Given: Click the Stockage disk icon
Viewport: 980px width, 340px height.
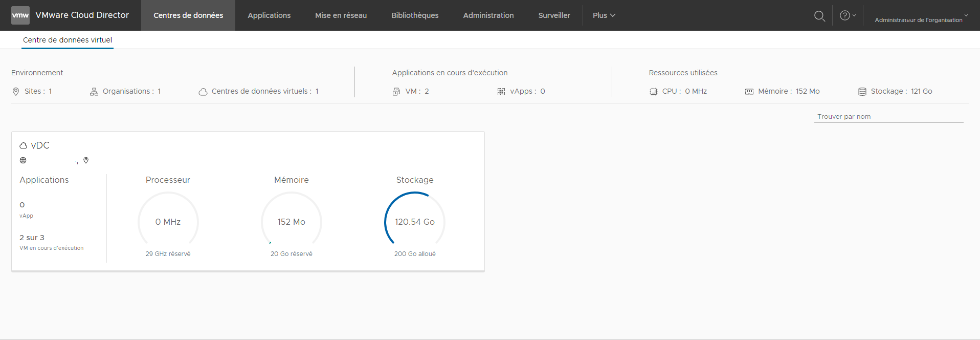Looking at the screenshot, I should 862,92.
